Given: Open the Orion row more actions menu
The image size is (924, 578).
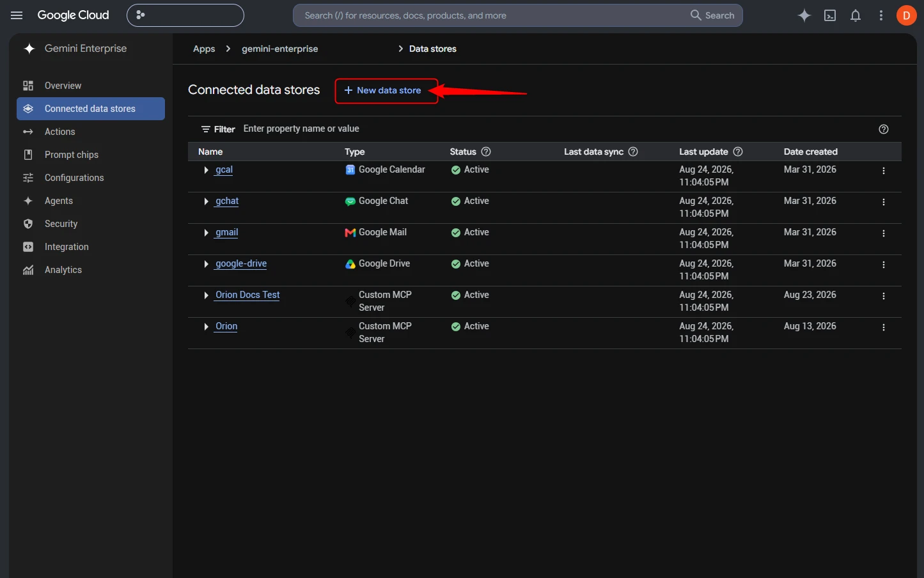Looking at the screenshot, I should click(884, 327).
